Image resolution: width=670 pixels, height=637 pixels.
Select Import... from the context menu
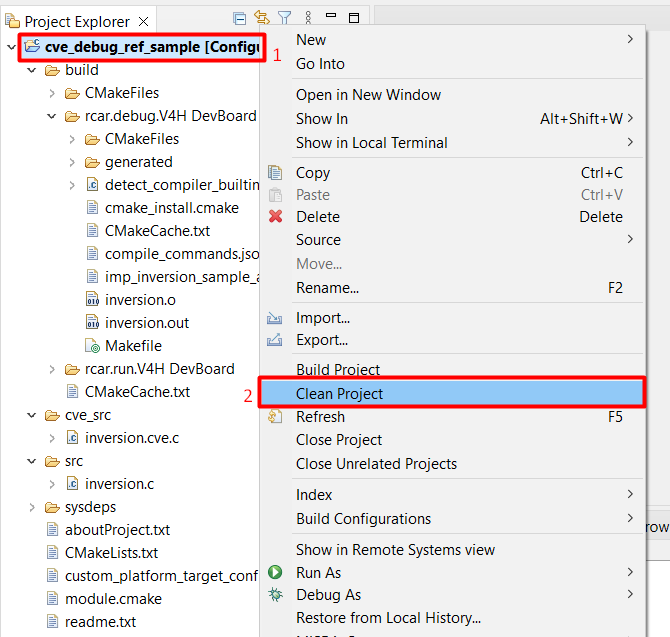point(322,318)
